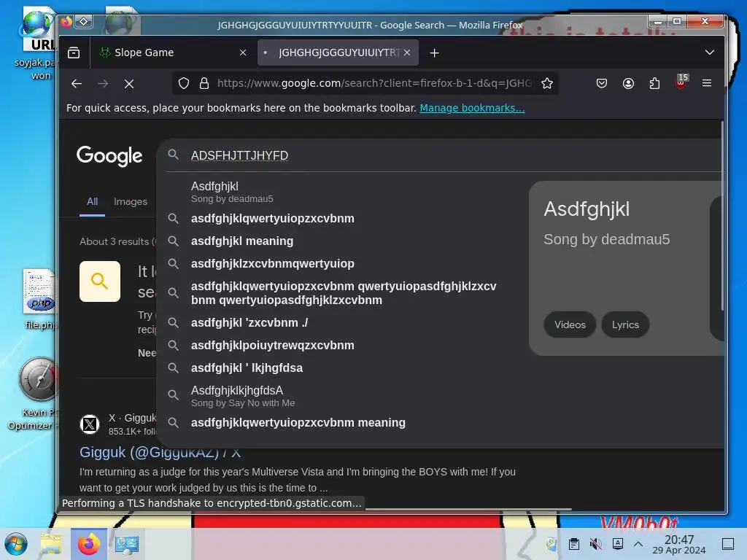Select the JGHGHGJGGGUYUIUIYTR Google tab
Image resolution: width=747 pixels, height=560 pixels.
coord(338,52)
